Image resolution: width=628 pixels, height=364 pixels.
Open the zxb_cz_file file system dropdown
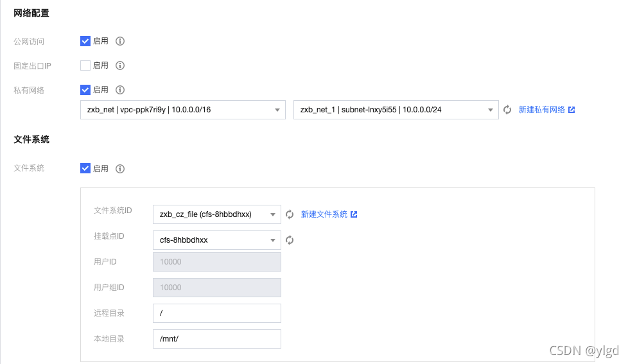(216, 214)
